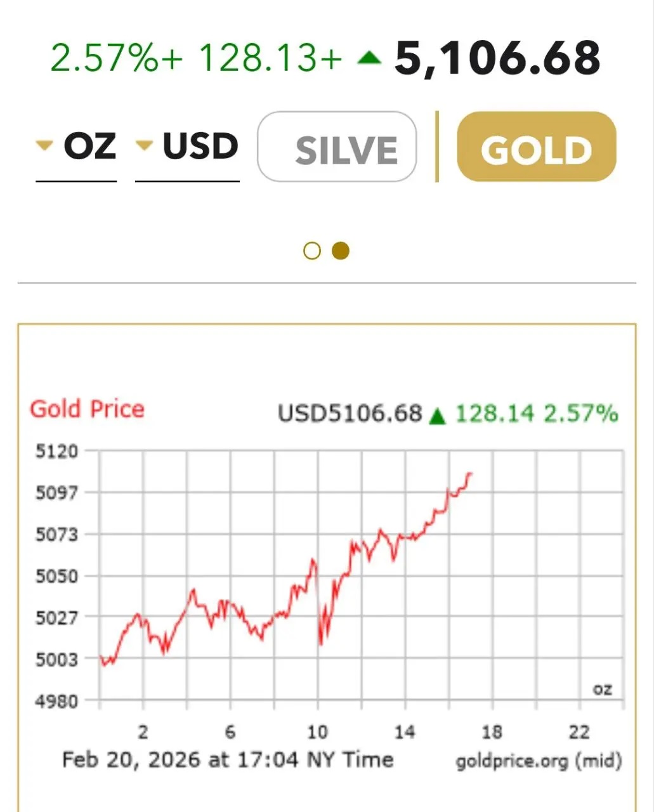The height and width of the screenshot is (812, 654).
Task: Click the end of the red price line
Action: click(x=470, y=473)
